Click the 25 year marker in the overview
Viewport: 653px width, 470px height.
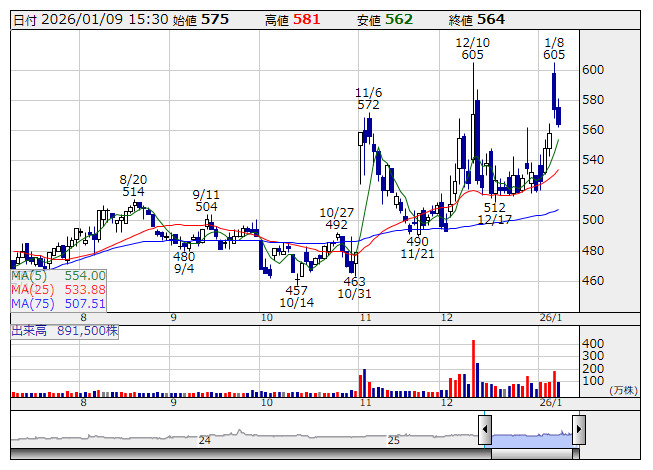pyautogui.click(x=393, y=440)
